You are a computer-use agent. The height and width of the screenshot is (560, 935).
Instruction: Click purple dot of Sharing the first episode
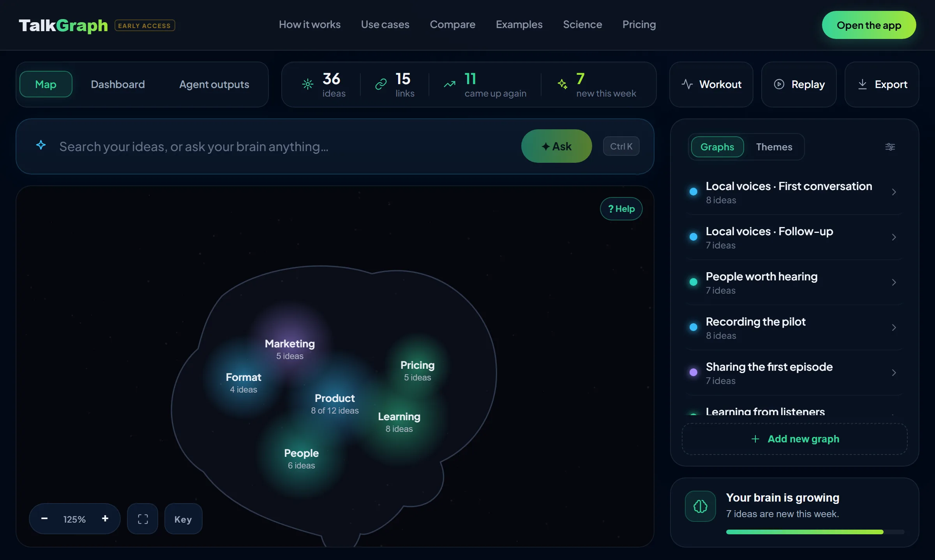click(693, 372)
